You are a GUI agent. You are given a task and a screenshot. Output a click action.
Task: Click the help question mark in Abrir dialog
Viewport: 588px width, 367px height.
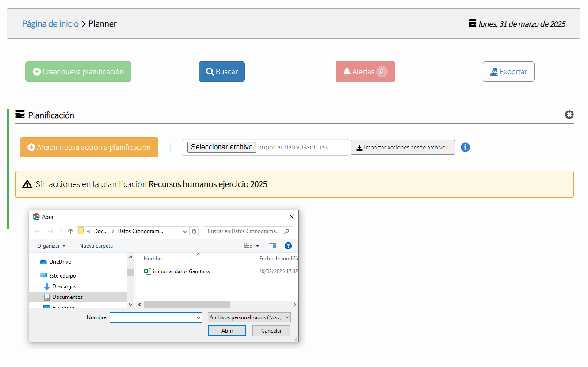coord(288,246)
